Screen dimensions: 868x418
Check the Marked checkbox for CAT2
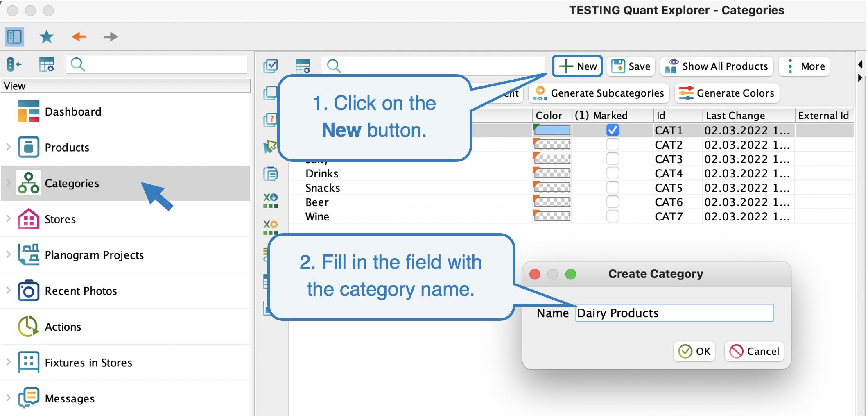click(613, 144)
